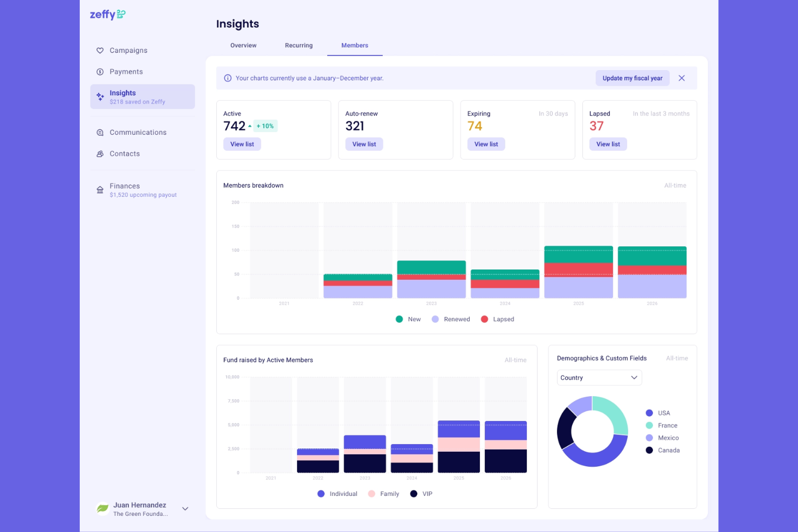The image size is (798, 532).
Task: Click the Payments dollar icon
Action: 100,72
